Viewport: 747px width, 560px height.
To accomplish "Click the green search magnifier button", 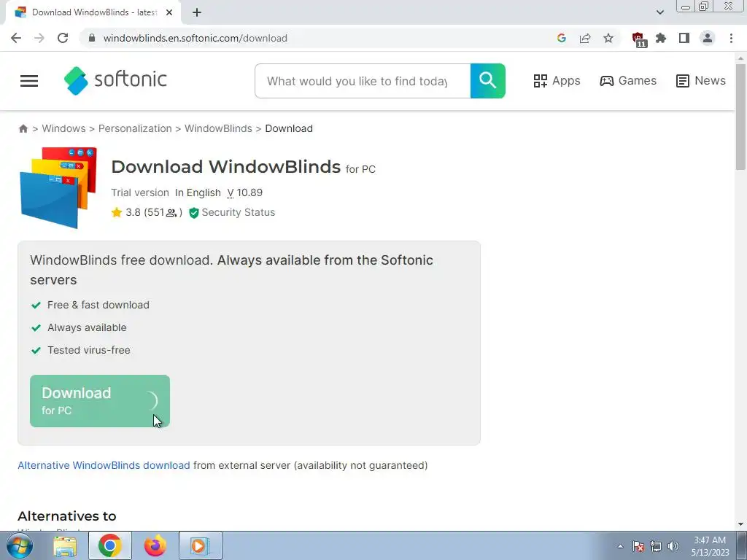I will point(488,81).
